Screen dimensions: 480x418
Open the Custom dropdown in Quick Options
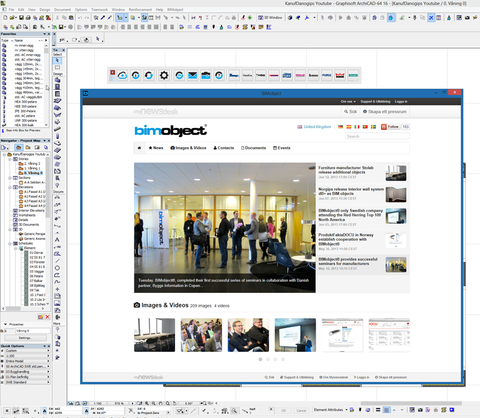coord(26,351)
